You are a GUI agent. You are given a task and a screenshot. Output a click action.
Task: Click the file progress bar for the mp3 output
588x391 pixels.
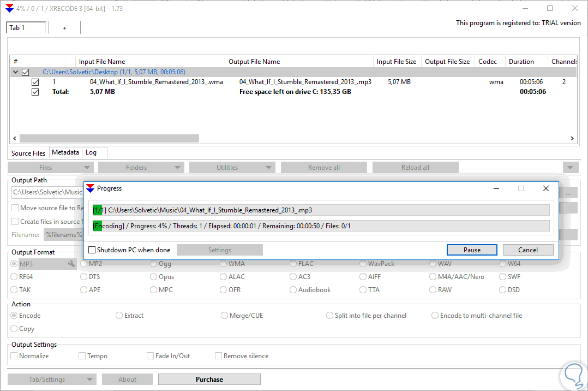tap(321, 210)
